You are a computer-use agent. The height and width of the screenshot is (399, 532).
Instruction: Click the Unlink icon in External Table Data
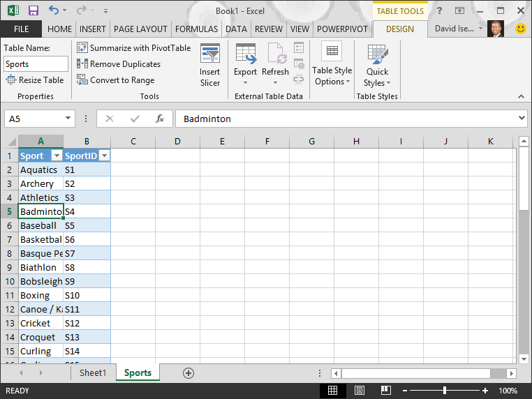tap(298, 80)
